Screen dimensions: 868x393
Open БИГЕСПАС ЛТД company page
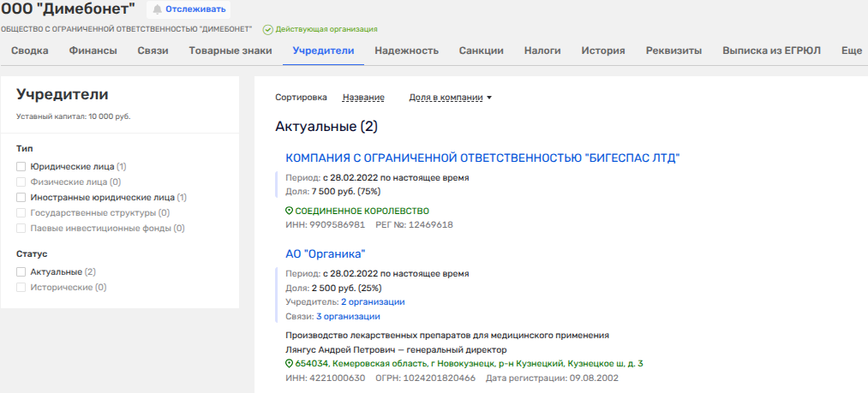pyautogui.click(x=482, y=158)
